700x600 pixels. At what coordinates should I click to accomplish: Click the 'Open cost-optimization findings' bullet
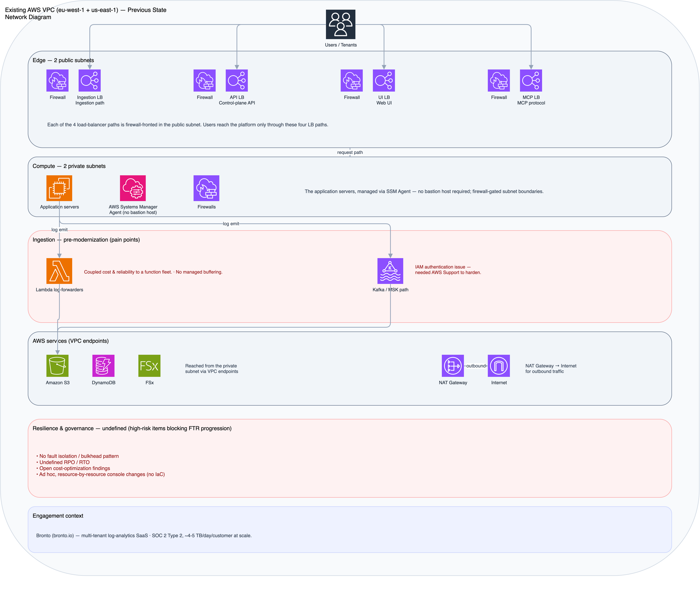click(73, 468)
